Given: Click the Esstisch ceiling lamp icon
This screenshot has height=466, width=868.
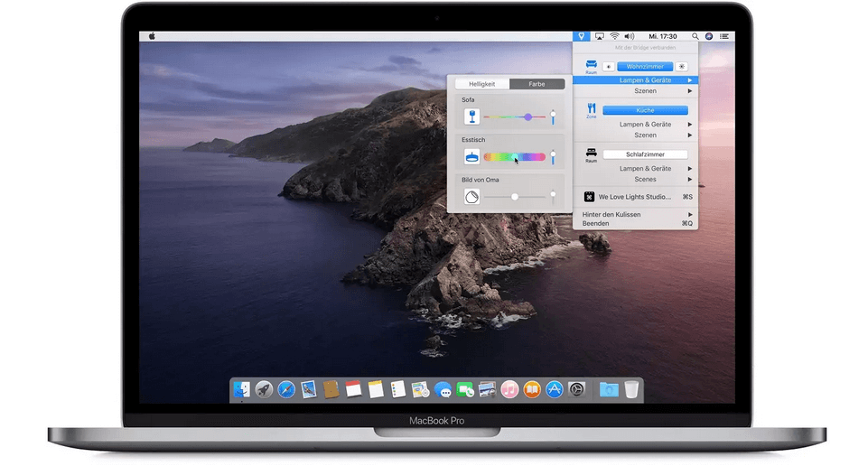Looking at the screenshot, I should [x=471, y=156].
